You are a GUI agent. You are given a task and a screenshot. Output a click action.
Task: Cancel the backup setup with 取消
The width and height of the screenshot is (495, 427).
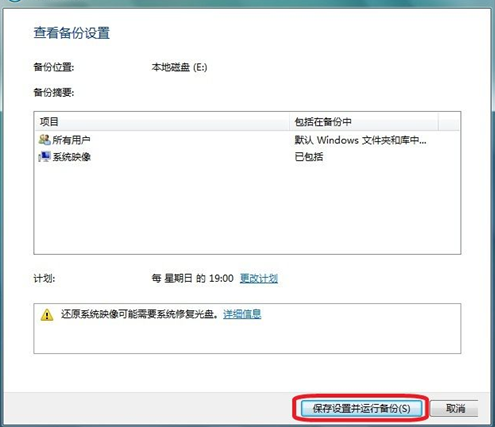[455, 408]
